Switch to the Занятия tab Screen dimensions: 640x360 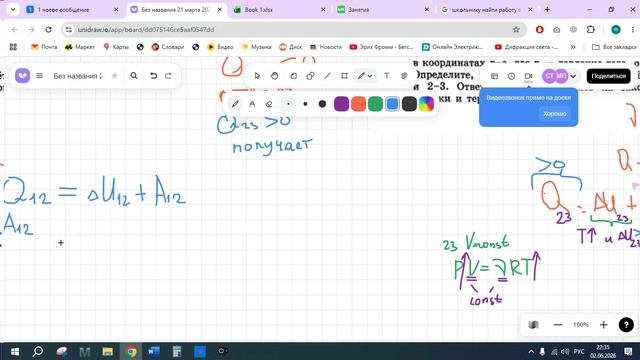point(383,9)
